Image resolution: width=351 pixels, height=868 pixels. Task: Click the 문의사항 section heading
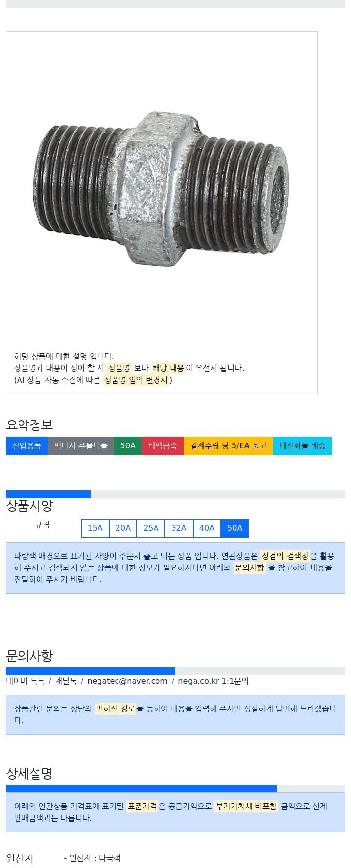tap(29, 656)
